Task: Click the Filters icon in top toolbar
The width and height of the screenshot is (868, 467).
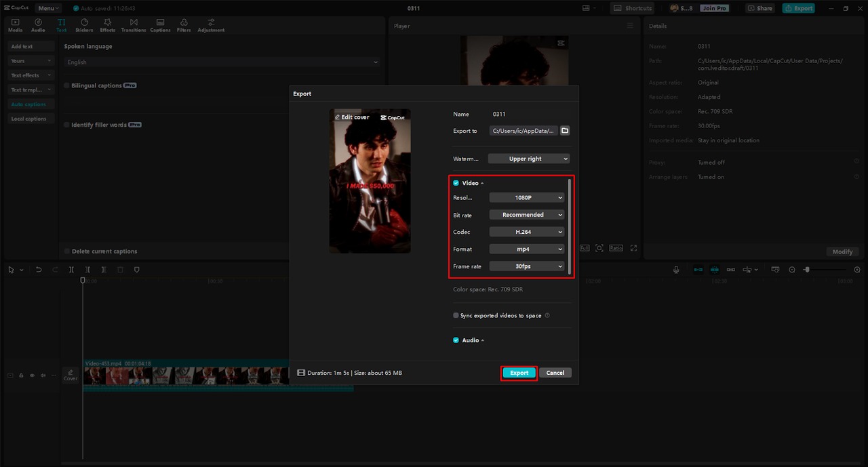Action: 184,26
